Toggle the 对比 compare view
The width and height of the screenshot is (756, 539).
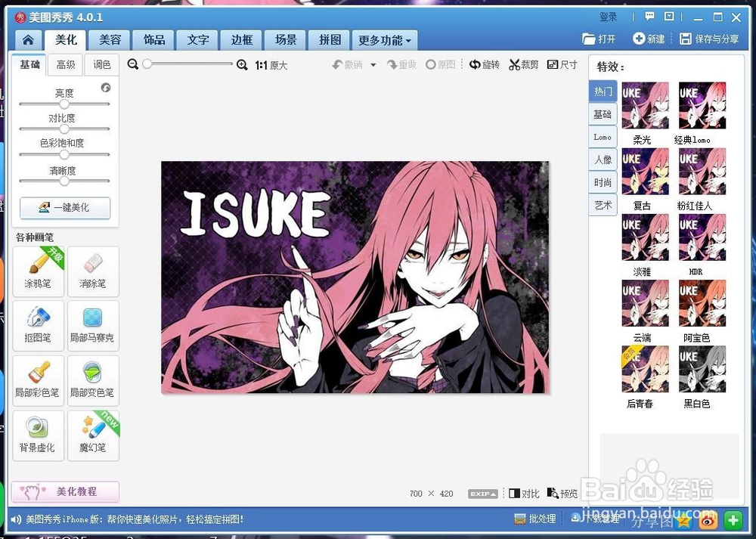click(524, 493)
